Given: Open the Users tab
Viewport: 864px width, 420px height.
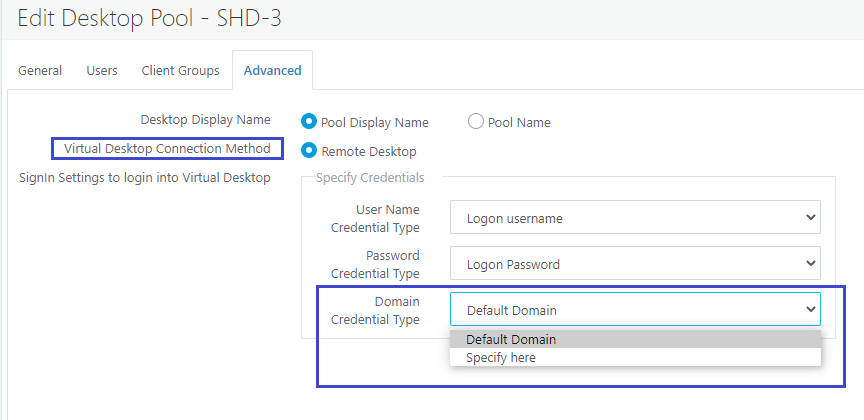Looking at the screenshot, I should (102, 71).
